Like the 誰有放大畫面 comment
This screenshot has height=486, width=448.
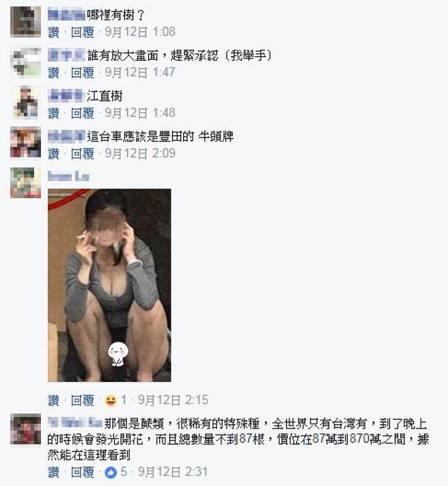(x=53, y=72)
